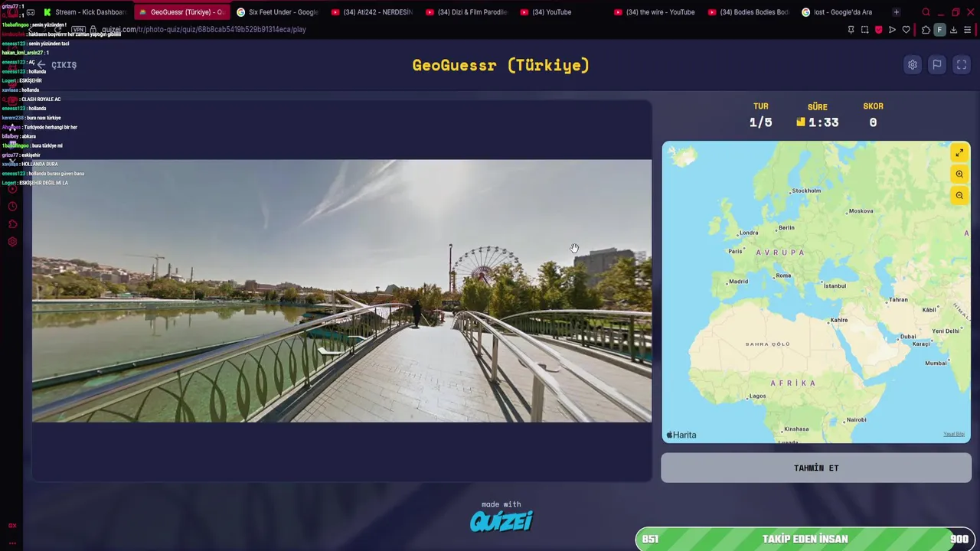
Task: Click the SÜRE timer value 1:33
Action: click(823, 122)
